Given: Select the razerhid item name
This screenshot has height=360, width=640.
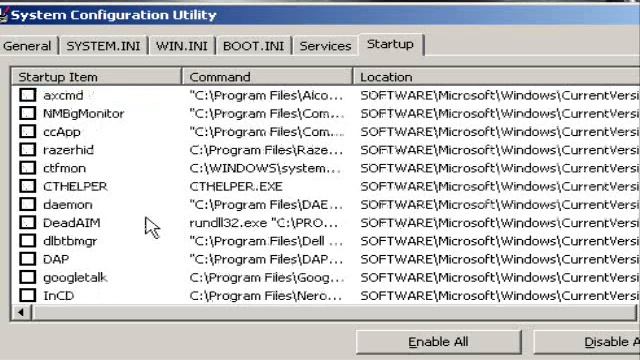Looking at the screenshot, I should [69, 150].
